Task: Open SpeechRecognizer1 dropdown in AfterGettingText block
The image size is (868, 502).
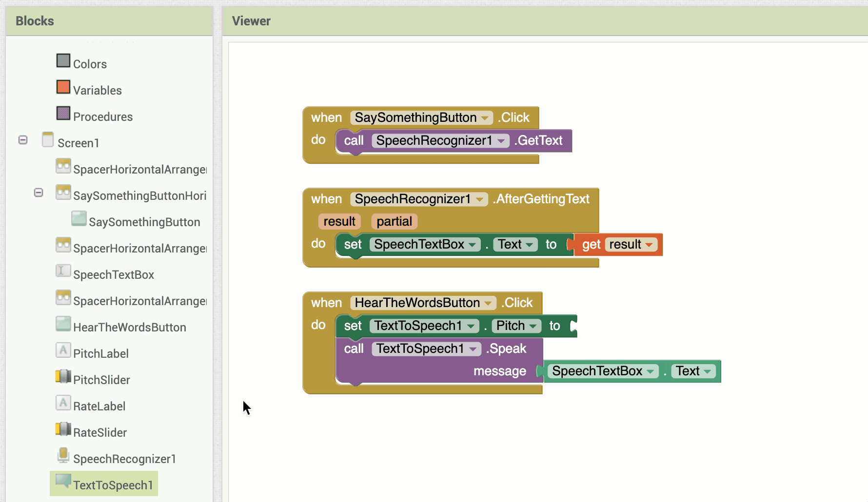Action: [479, 199]
